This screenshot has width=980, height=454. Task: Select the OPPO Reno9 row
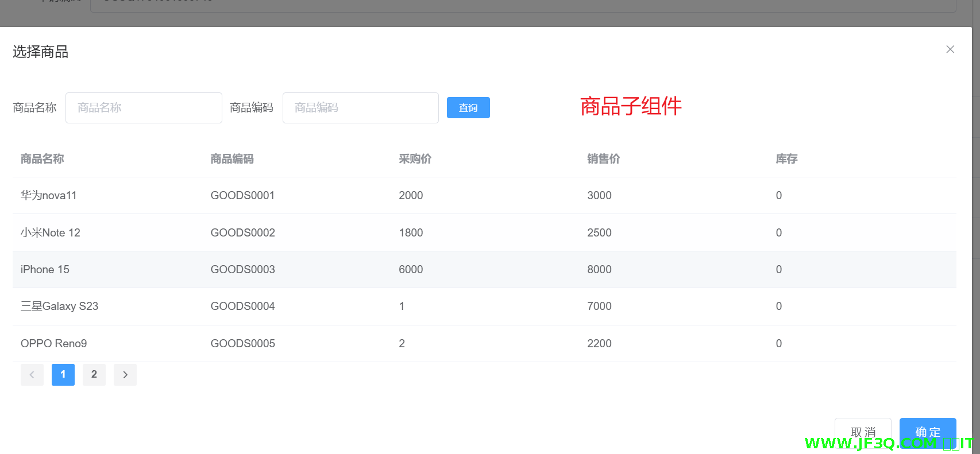(x=54, y=344)
